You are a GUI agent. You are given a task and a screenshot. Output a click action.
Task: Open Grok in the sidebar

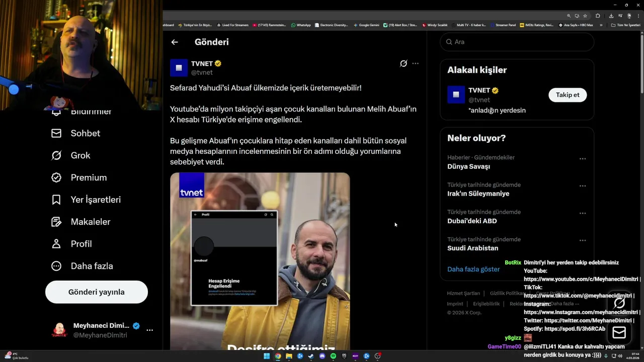click(x=71, y=155)
